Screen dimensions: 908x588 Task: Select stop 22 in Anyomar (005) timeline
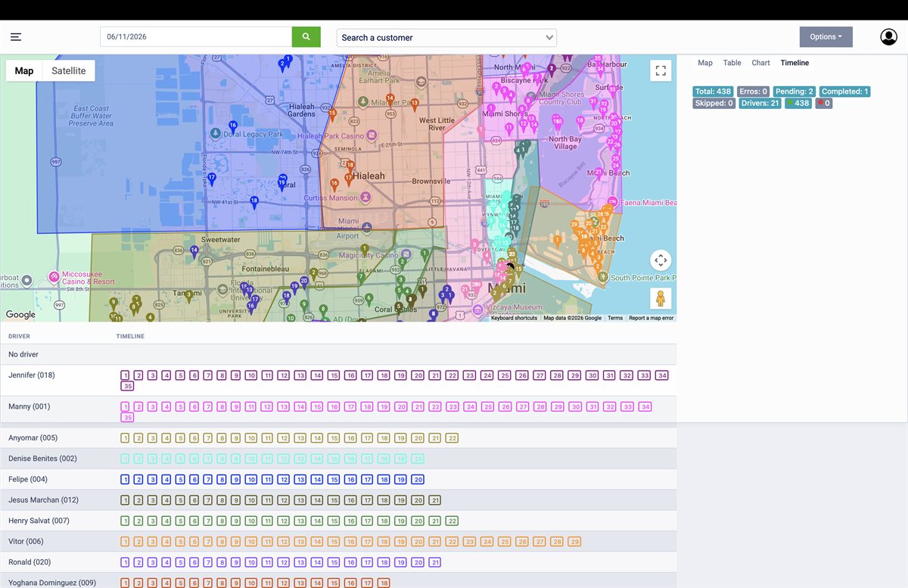coord(452,438)
